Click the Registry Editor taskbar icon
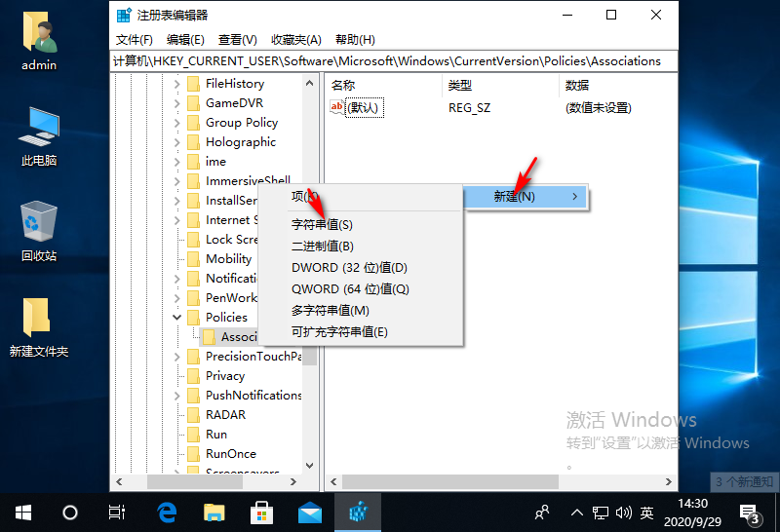This screenshot has width=780, height=532. coord(358,513)
